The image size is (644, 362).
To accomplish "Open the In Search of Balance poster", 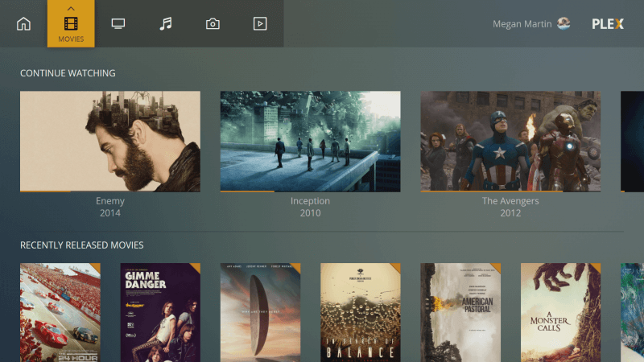I will point(360,312).
